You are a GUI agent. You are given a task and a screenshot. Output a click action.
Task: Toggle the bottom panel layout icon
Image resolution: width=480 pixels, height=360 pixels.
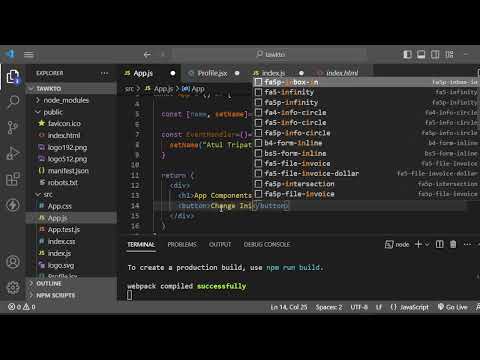[x=421, y=54]
